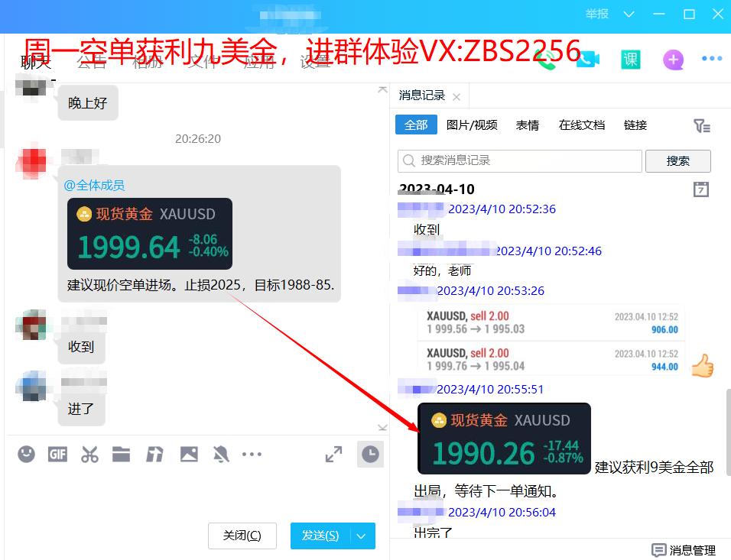Open the folder file-send icon

[121, 455]
